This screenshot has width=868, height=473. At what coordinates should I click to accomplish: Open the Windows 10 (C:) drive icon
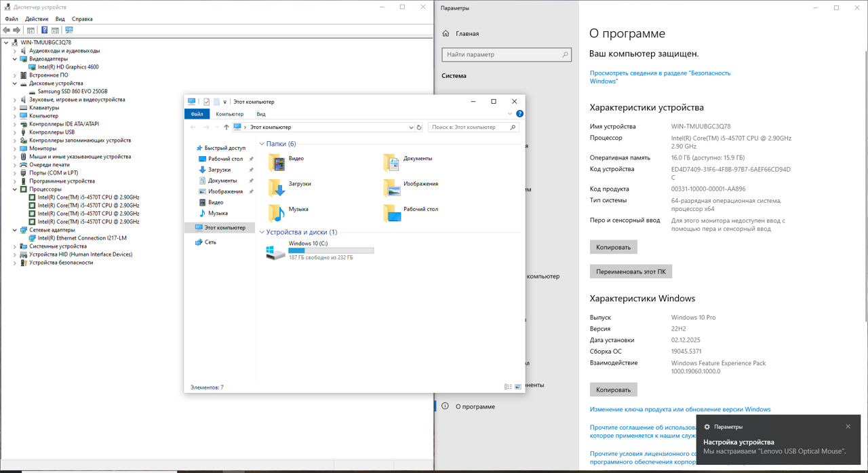[x=276, y=252]
